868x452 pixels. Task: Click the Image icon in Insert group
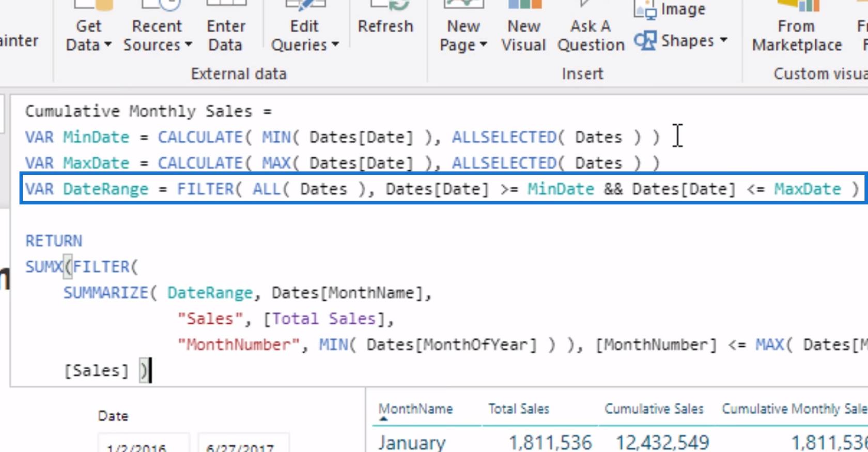point(645,10)
